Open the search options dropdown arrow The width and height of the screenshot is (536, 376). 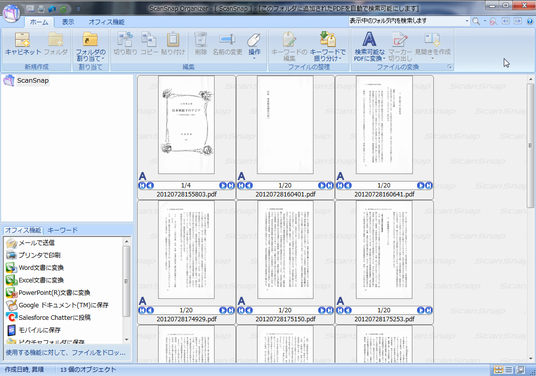[485, 21]
